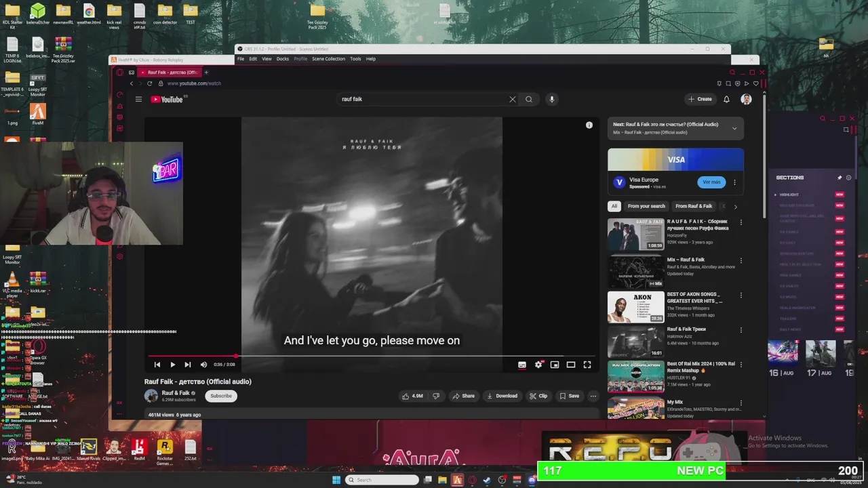The height and width of the screenshot is (488, 868).
Task: Open Visa ad options menu
Action: 734,182
